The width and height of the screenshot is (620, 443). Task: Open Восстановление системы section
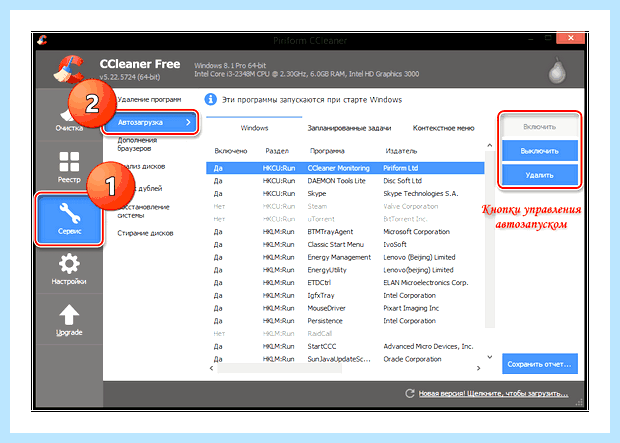click(x=143, y=211)
